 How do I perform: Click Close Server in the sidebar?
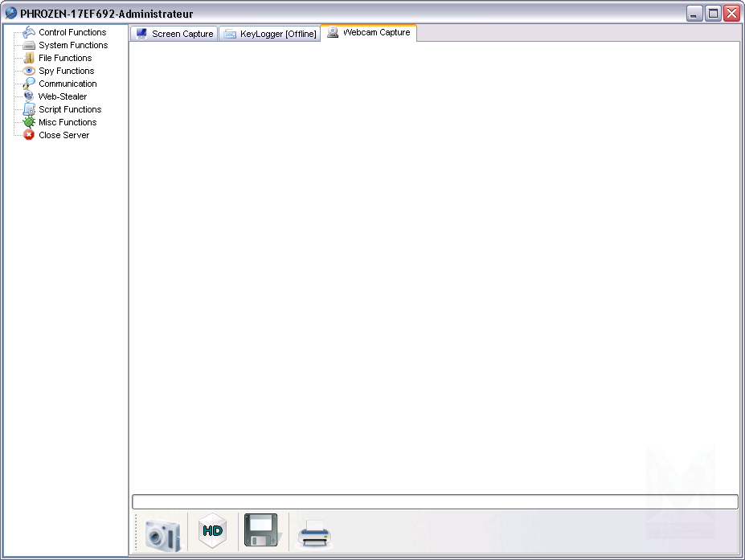click(x=63, y=135)
